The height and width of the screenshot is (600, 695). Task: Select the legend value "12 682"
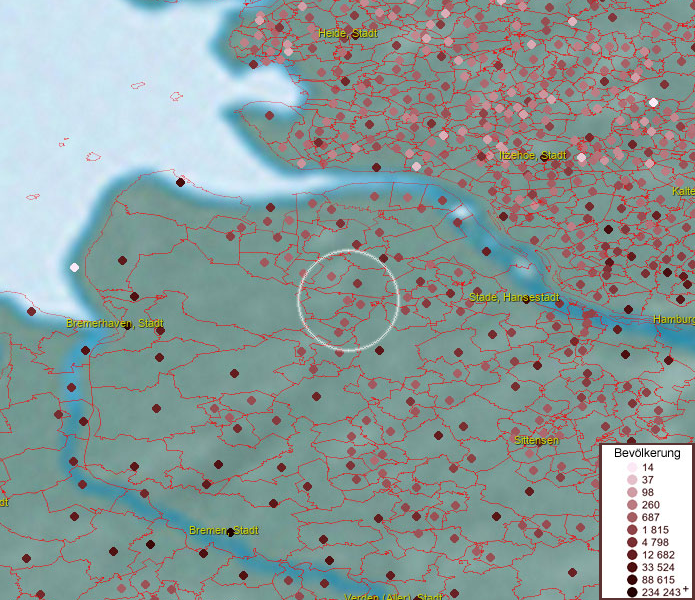point(658,555)
